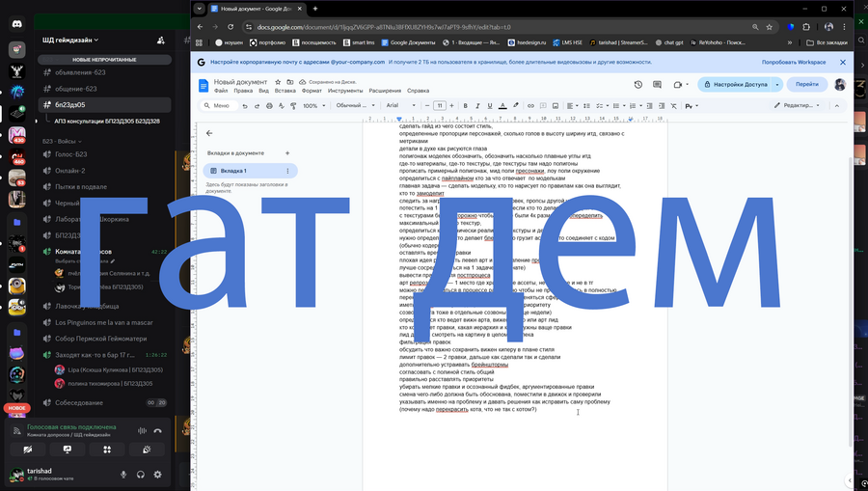Open zoom level 100% dropdown
868x491 pixels.
click(313, 106)
